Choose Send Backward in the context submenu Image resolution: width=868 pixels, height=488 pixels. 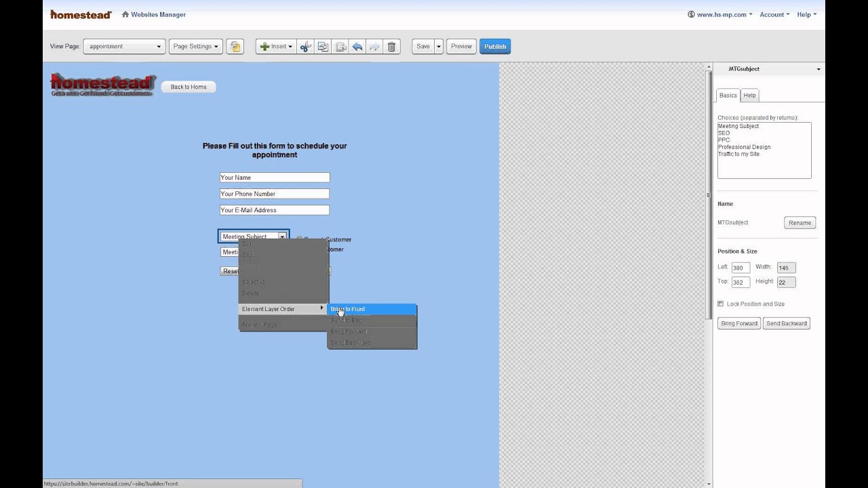pyautogui.click(x=372, y=343)
